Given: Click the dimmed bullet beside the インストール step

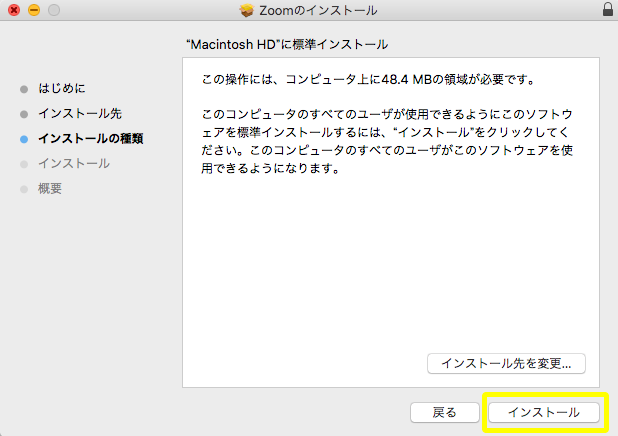Looking at the screenshot, I should (x=24, y=164).
